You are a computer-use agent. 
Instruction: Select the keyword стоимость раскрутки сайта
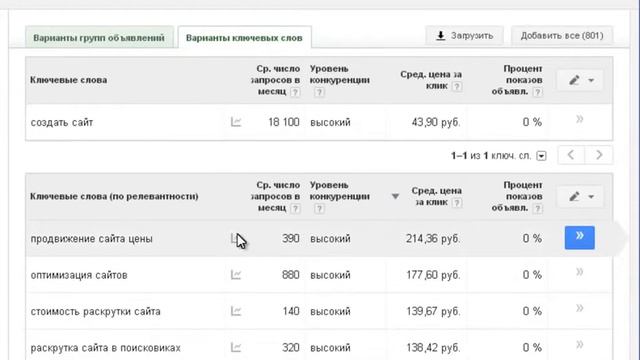(x=96, y=311)
